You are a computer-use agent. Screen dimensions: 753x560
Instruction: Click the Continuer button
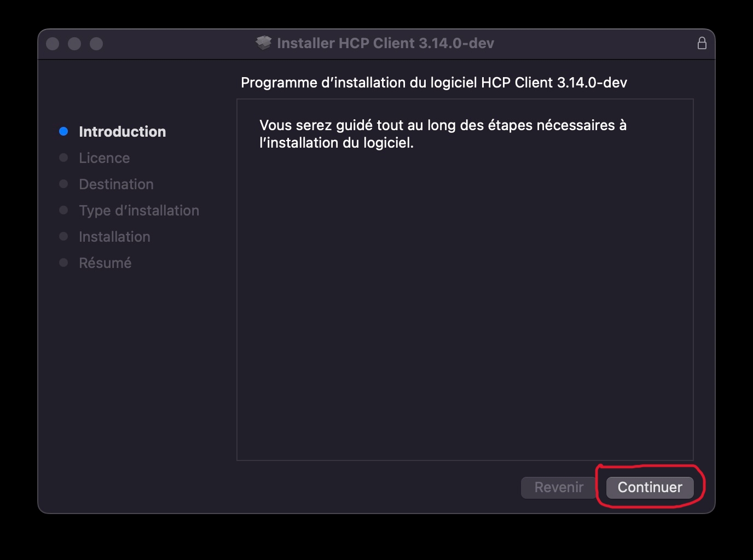pyautogui.click(x=650, y=487)
